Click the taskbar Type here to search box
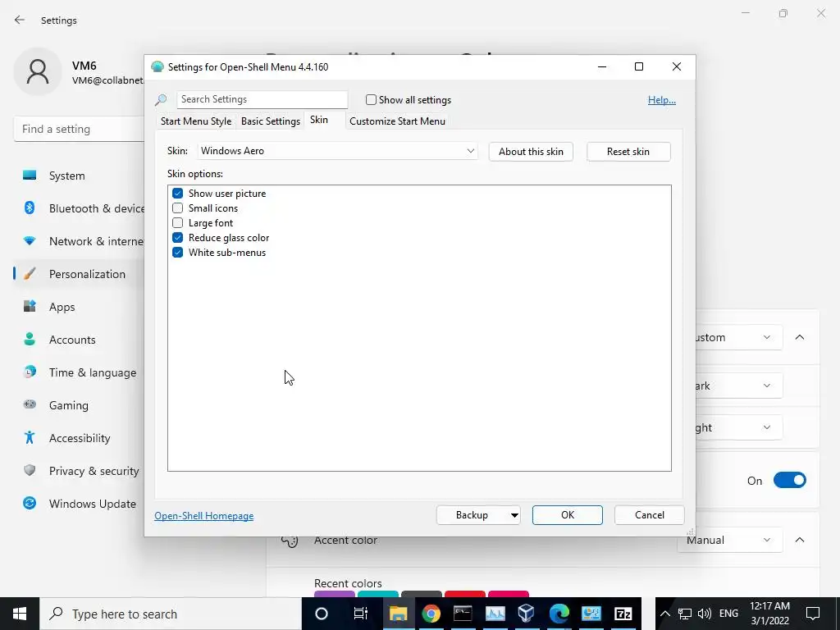The width and height of the screenshot is (840, 630). [171, 614]
